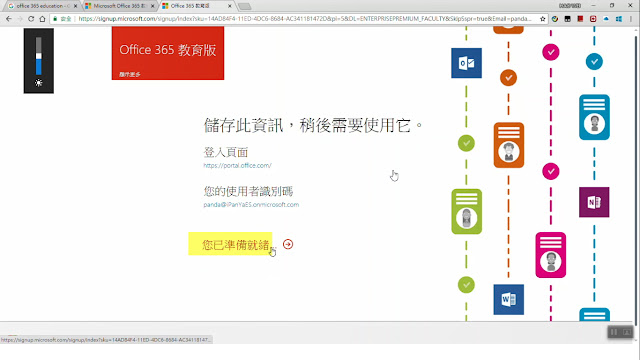Click the Windows logo extension icon
640x360 pixels.
[619, 19]
